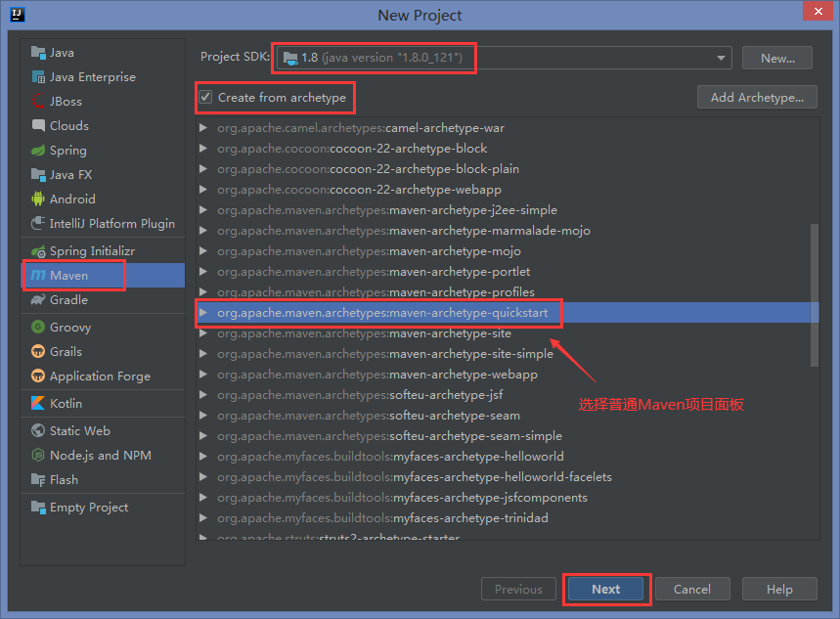Select the JBoss icon
Screen dimensions: 840x619
[38, 102]
